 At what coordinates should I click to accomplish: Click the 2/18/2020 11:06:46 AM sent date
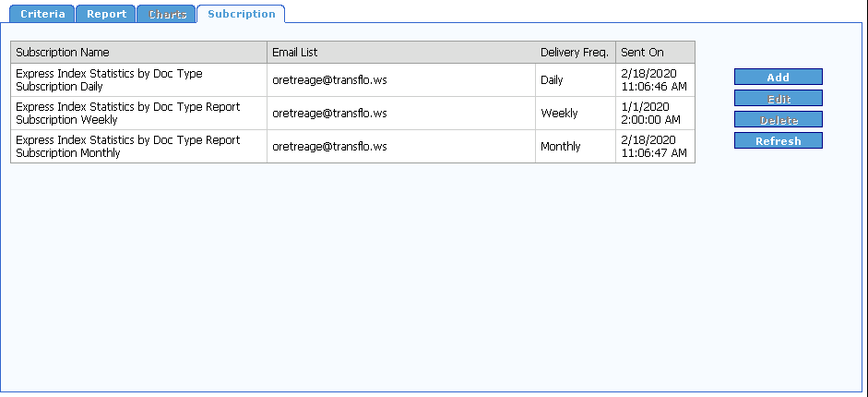pyautogui.click(x=656, y=79)
